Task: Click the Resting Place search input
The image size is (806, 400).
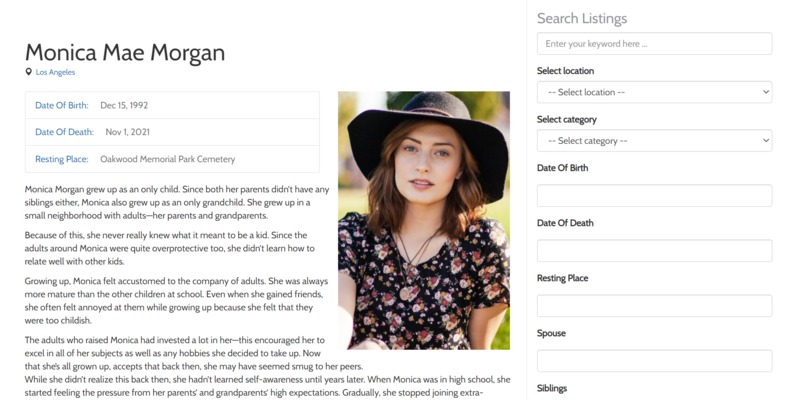Action: [x=654, y=305]
